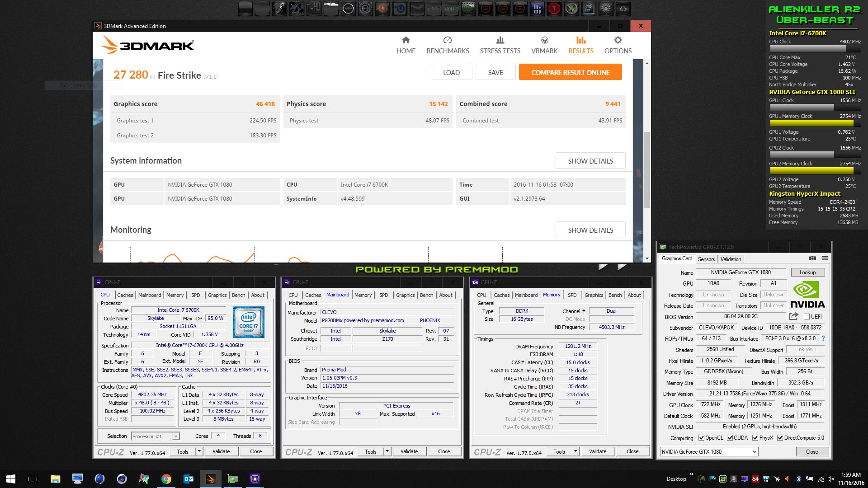Open the Wi-Fi network tray icon
This screenshot has width=868, height=488.
(x=821, y=479)
